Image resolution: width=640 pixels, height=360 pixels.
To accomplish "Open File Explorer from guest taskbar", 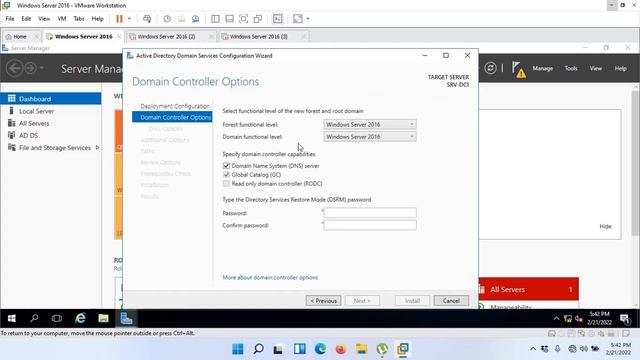I will [x=103, y=318].
